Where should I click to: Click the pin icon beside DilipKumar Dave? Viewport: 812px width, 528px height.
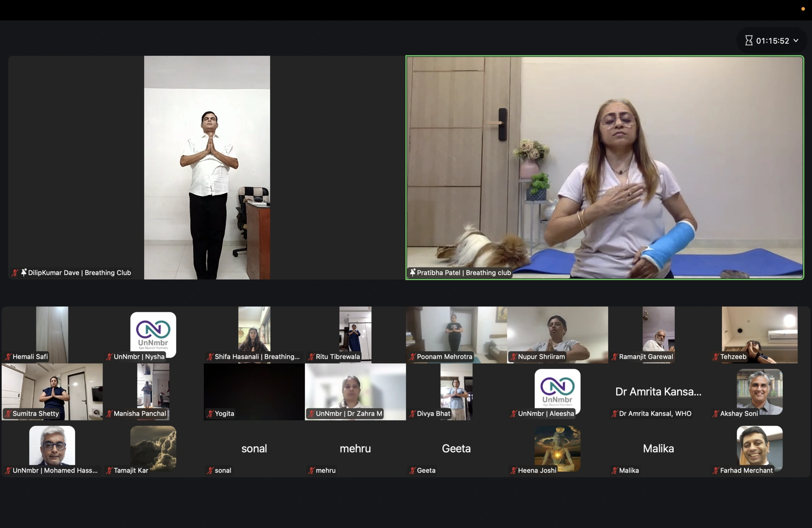[24, 272]
